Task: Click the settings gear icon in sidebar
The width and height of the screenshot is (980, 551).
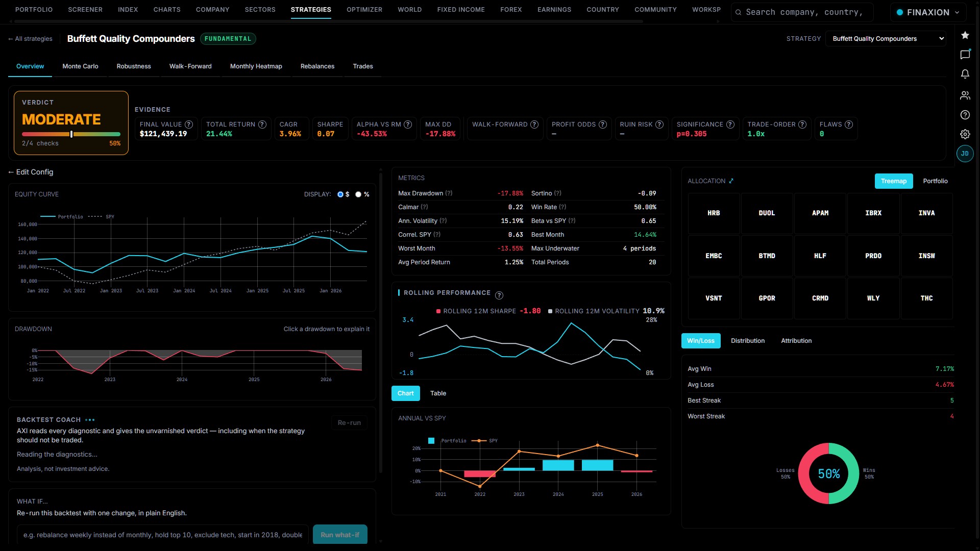Action: [965, 134]
